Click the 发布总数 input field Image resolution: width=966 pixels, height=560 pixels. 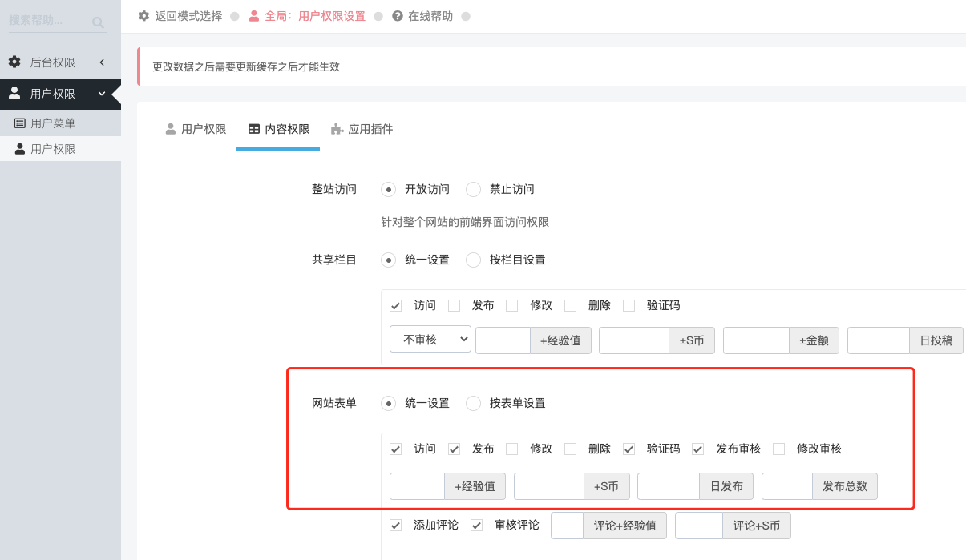[787, 486]
